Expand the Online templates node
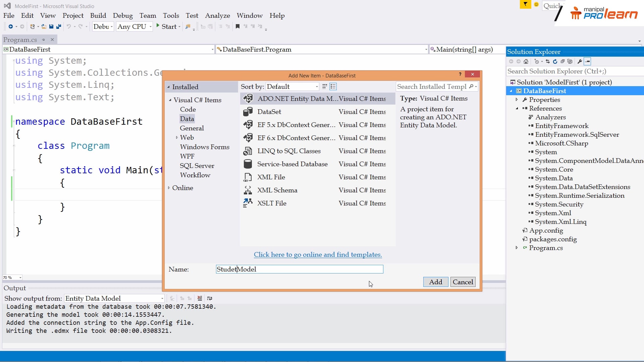This screenshot has width=644, height=362. point(169,188)
